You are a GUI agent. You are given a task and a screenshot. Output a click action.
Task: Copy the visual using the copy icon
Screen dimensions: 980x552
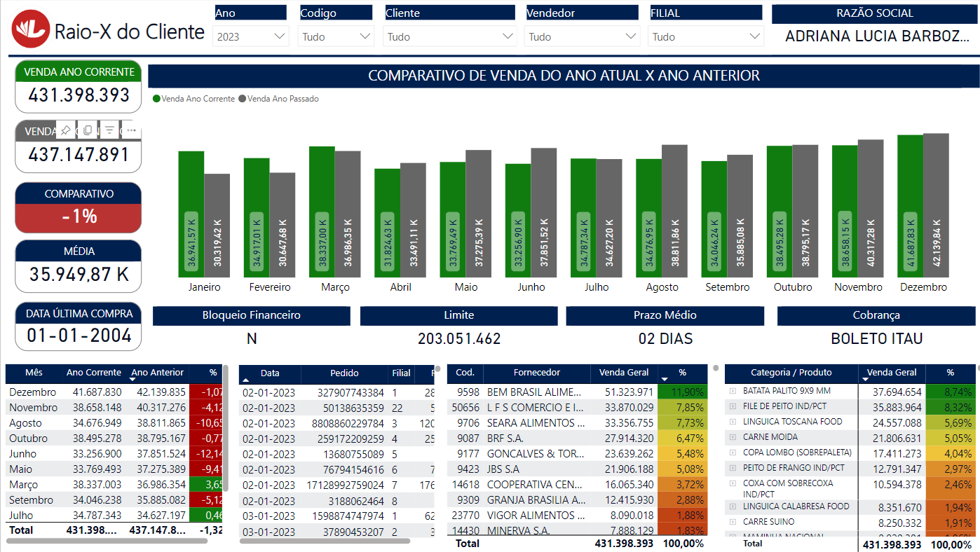88,130
